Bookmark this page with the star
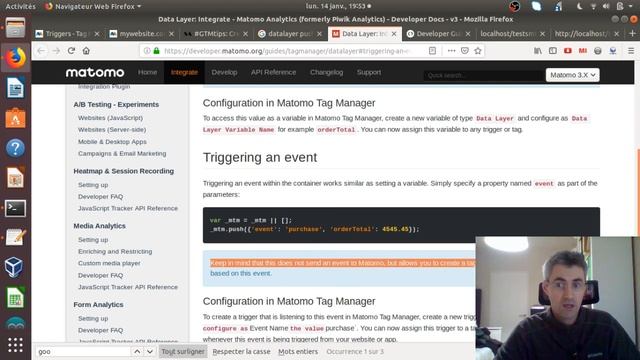The image size is (640, 360). coord(478,51)
